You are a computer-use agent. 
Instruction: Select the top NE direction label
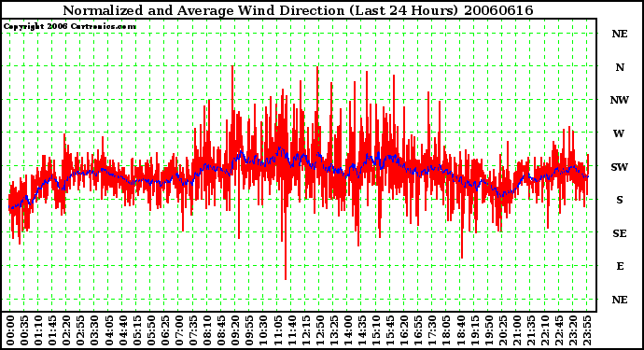(x=620, y=34)
